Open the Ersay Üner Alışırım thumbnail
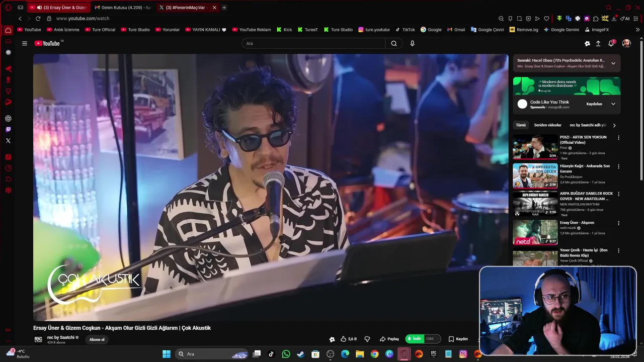The width and height of the screenshot is (644, 362). pos(535,232)
